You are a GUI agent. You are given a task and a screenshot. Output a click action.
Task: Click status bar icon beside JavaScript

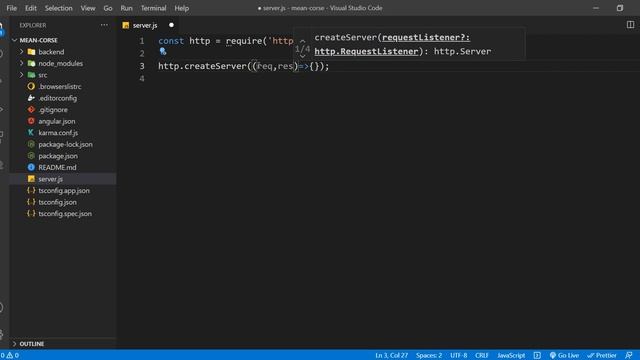click(537, 355)
